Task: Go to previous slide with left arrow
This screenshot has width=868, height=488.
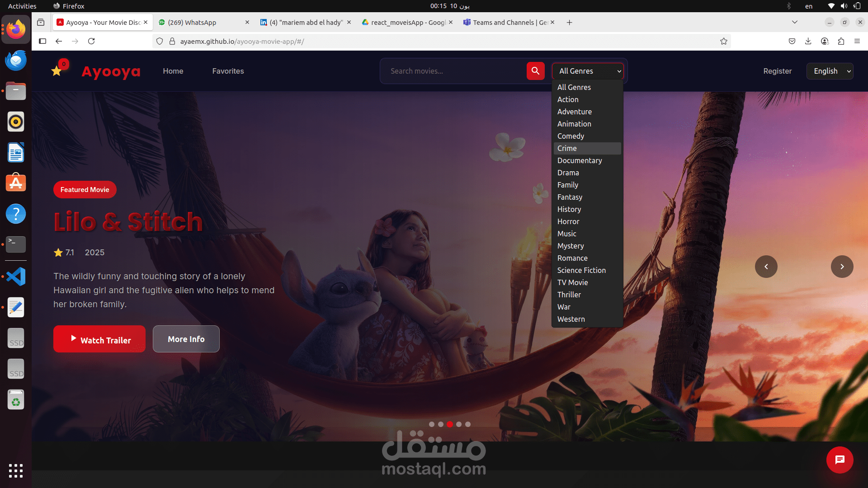Action: click(766, 267)
